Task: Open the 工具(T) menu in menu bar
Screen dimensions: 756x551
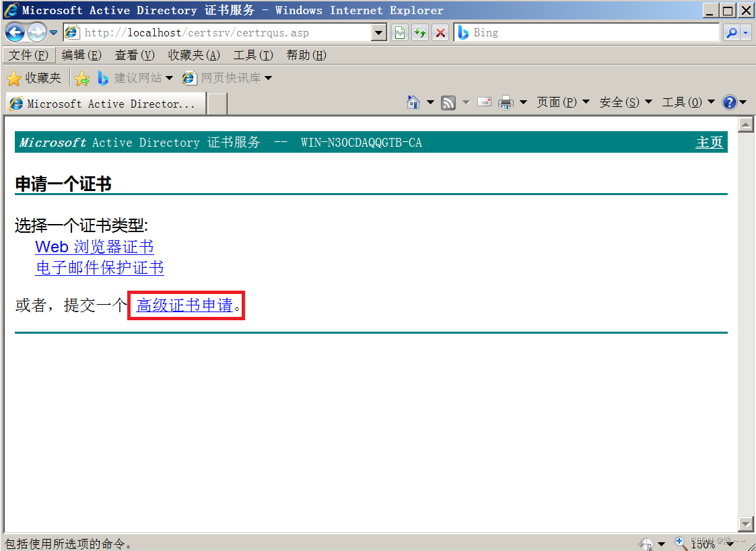Action: click(253, 55)
